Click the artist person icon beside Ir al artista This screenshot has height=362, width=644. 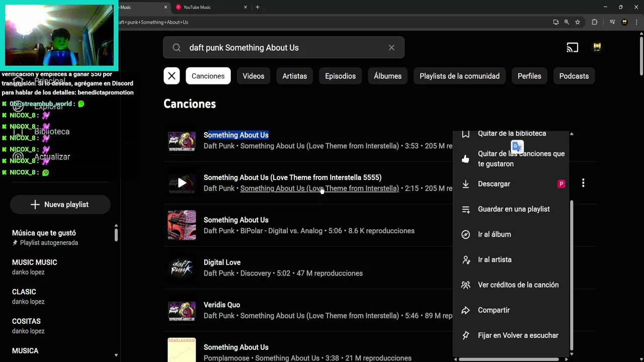point(465,259)
